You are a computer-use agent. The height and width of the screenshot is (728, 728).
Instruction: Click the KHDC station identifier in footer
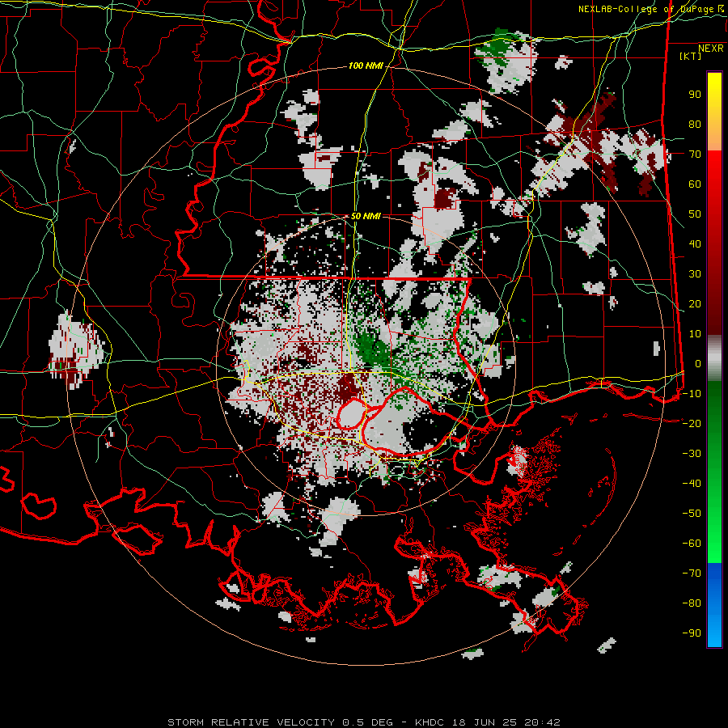point(429,722)
